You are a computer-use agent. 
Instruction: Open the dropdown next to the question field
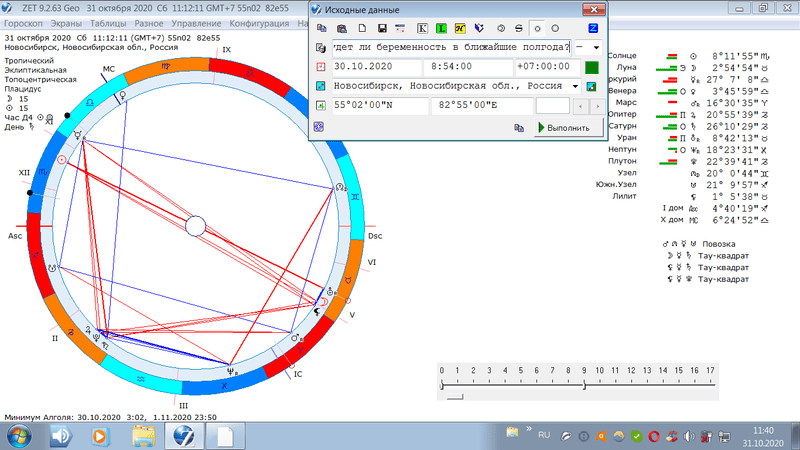coord(597,47)
